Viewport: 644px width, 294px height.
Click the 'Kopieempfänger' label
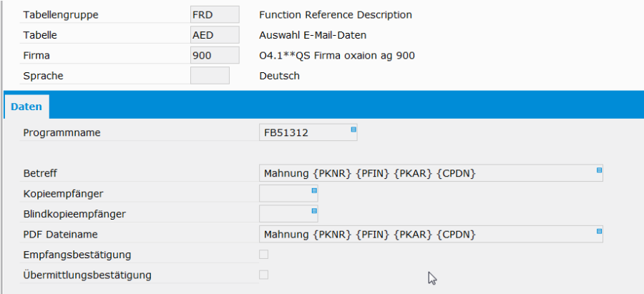(x=63, y=194)
